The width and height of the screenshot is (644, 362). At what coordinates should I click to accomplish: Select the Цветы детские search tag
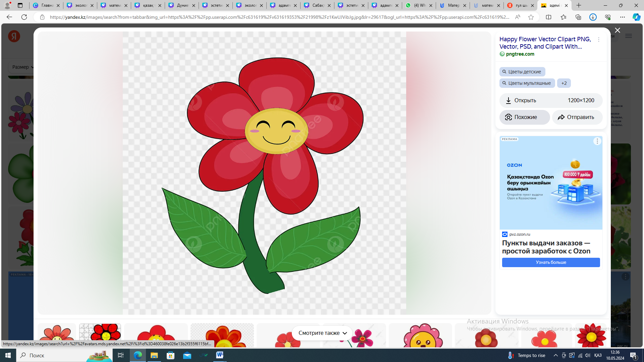coord(522,72)
